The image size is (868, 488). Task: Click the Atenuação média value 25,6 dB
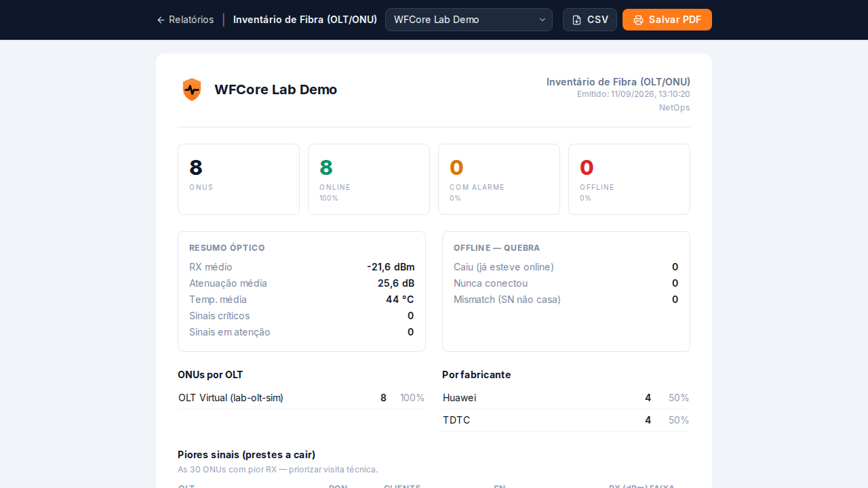point(396,283)
